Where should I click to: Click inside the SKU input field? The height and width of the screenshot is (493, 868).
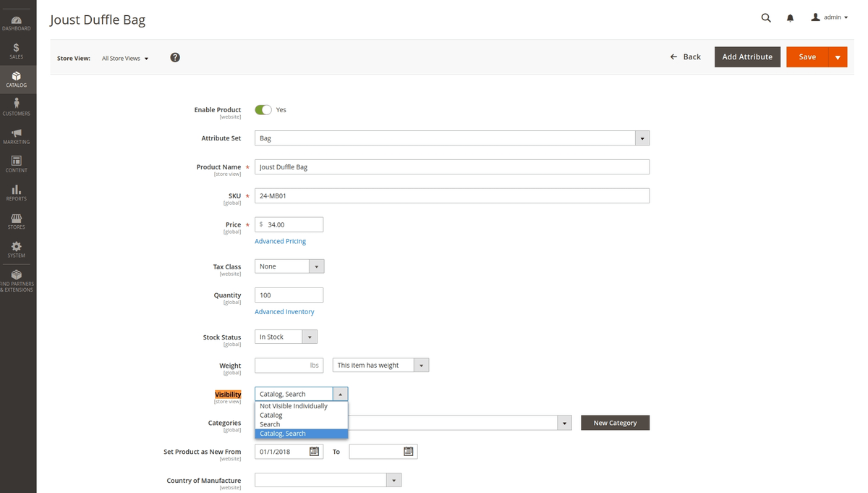[x=451, y=195]
